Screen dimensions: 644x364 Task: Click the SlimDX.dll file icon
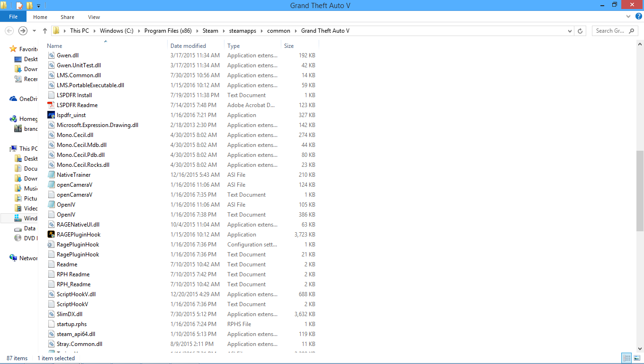pos(52,314)
